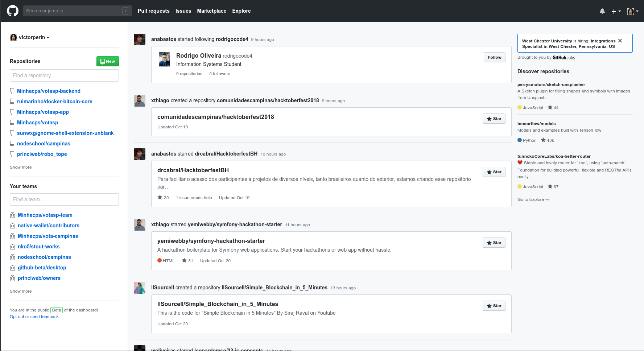Star yemiwebby/symfony-hackathon-starter
The image size is (644, 351).
(x=494, y=243)
